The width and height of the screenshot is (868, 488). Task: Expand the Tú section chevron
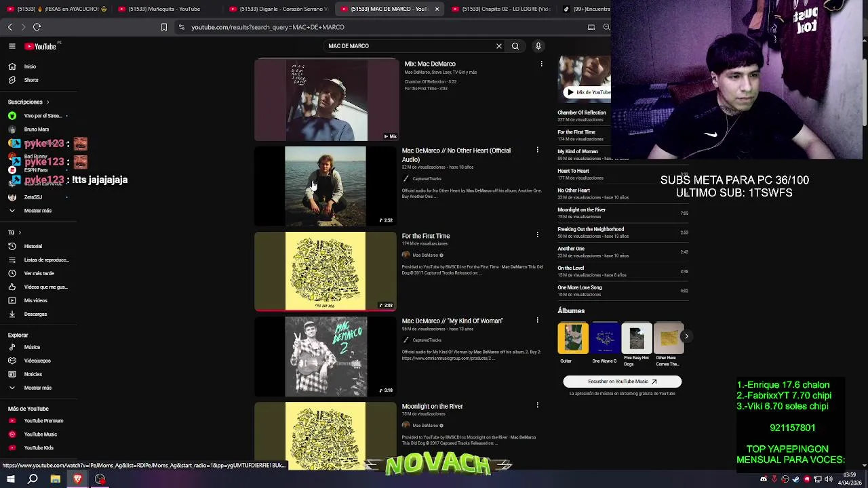tap(19, 232)
